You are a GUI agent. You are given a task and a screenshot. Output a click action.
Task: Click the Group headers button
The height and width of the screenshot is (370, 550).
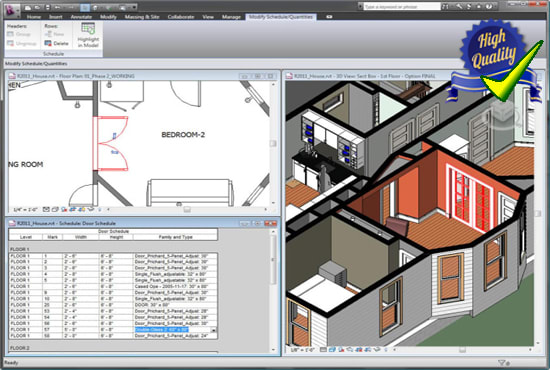(19, 34)
